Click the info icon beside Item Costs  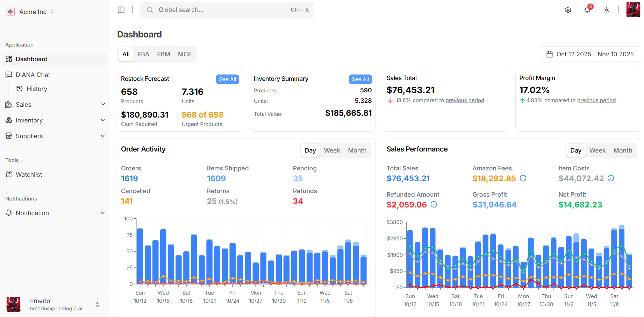(x=611, y=178)
